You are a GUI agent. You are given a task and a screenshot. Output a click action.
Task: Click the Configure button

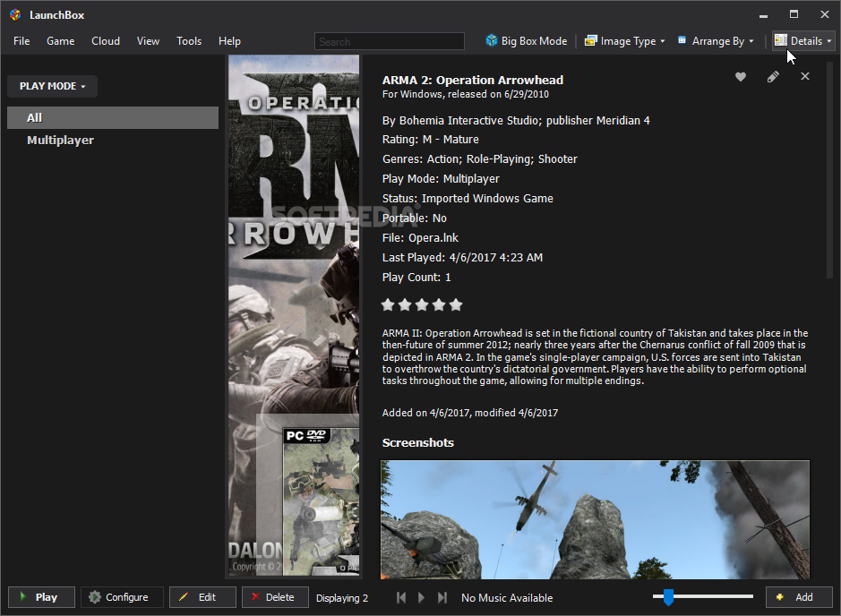tap(122, 597)
